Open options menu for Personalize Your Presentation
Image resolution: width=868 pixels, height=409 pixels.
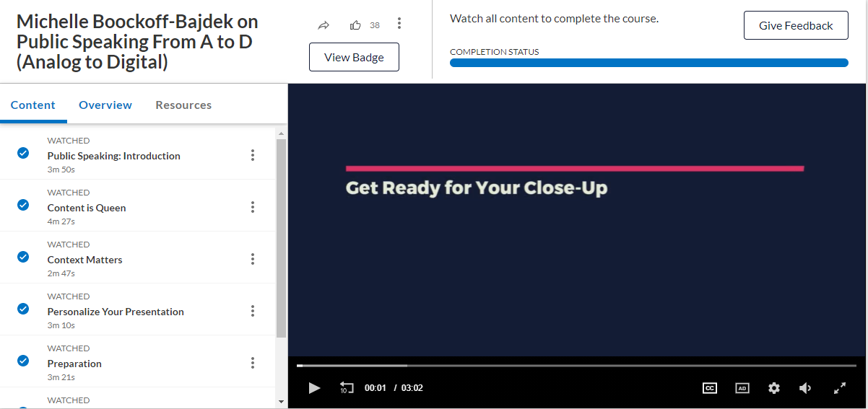[253, 311]
